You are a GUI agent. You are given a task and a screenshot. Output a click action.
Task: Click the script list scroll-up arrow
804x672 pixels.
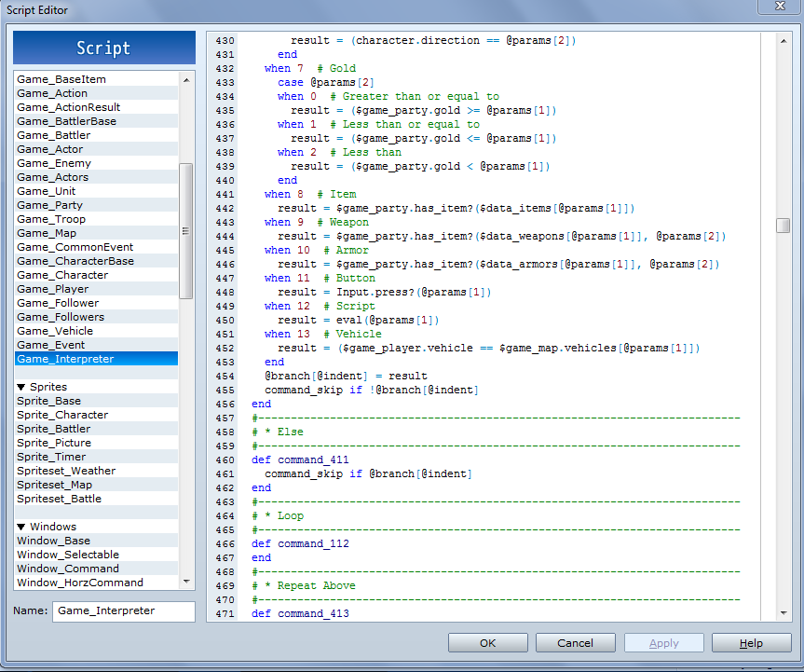coord(186,79)
